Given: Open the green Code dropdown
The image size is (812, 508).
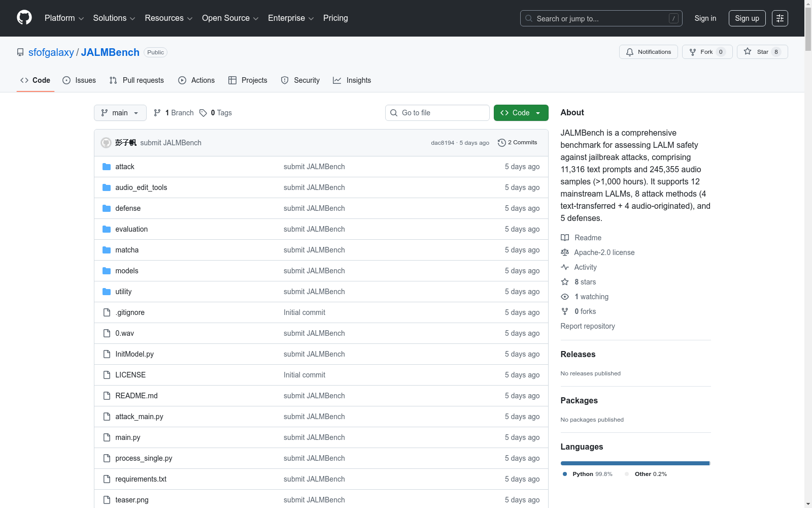Looking at the screenshot, I should click(x=521, y=113).
